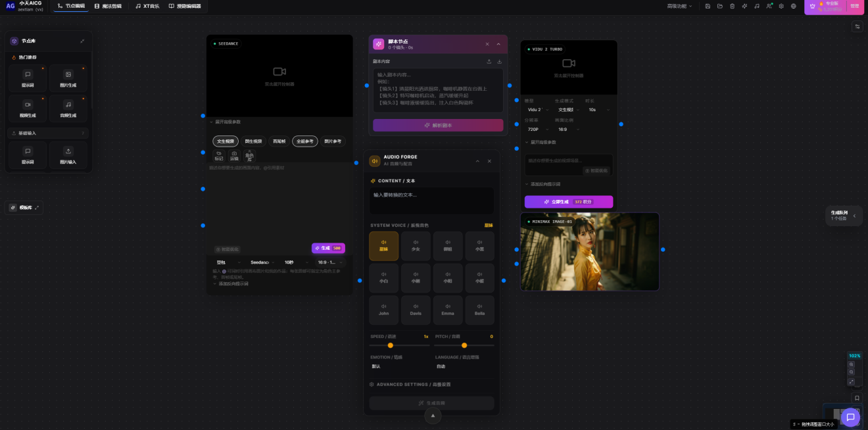Add the image input node from library
This screenshot has width=868, height=430.
pyautogui.click(x=68, y=155)
